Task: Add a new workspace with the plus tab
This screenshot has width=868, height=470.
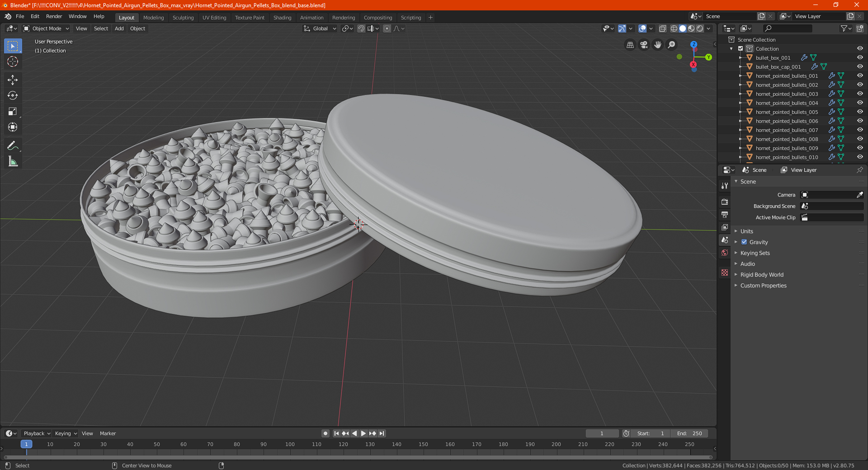Action: pos(430,18)
